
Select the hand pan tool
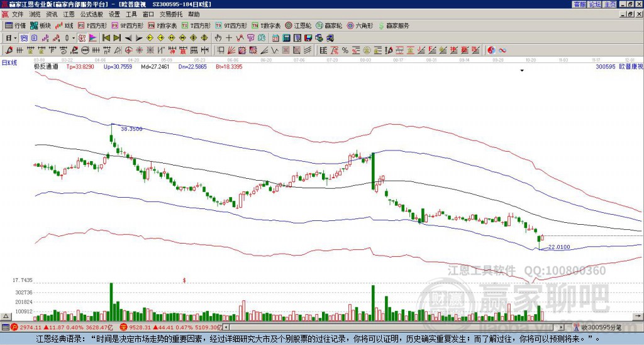[218, 38]
